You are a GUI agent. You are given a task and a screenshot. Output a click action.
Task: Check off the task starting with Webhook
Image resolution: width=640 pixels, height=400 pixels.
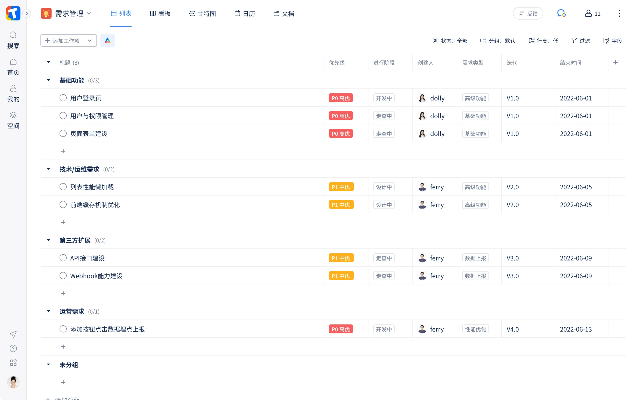coord(63,275)
